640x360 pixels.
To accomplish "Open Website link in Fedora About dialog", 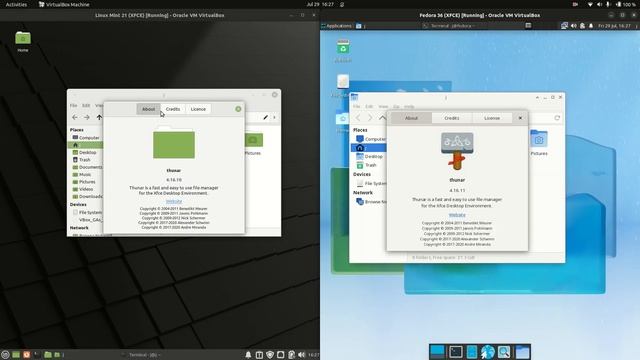I will tap(457, 215).
